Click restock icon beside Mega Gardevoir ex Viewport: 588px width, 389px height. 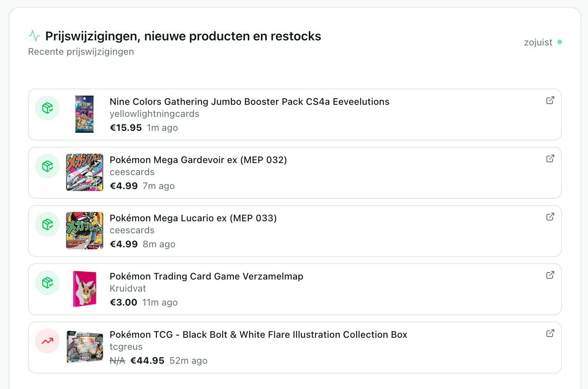click(x=47, y=166)
